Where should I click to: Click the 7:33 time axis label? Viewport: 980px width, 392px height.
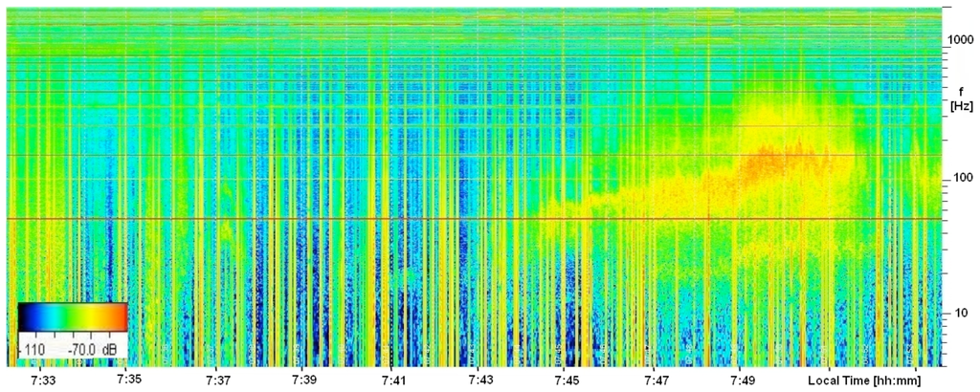pyautogui.click(x=43, y=381)
